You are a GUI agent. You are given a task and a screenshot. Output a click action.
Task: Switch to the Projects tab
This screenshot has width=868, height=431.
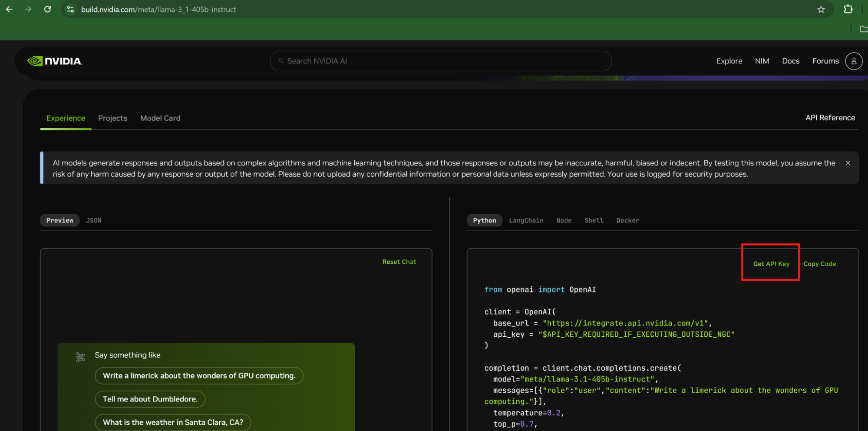112,118
